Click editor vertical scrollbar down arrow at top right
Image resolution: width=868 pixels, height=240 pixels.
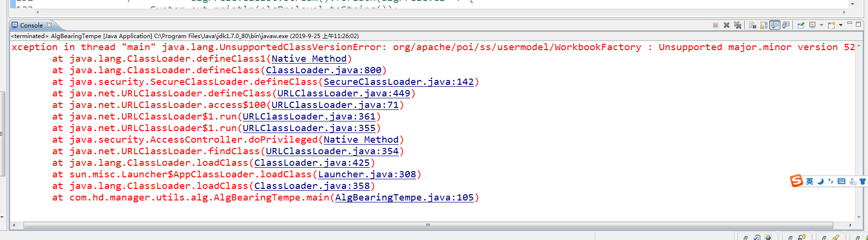853,4
